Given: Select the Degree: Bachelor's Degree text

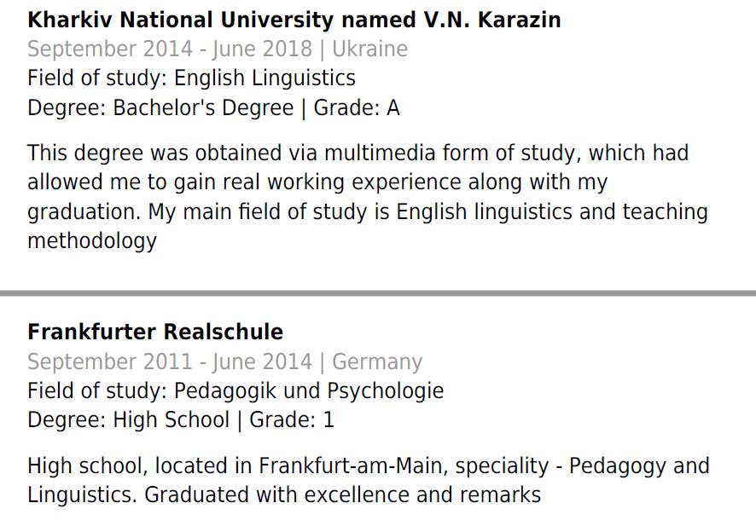Looking at the screenshot, I should (x=160, y=107).
